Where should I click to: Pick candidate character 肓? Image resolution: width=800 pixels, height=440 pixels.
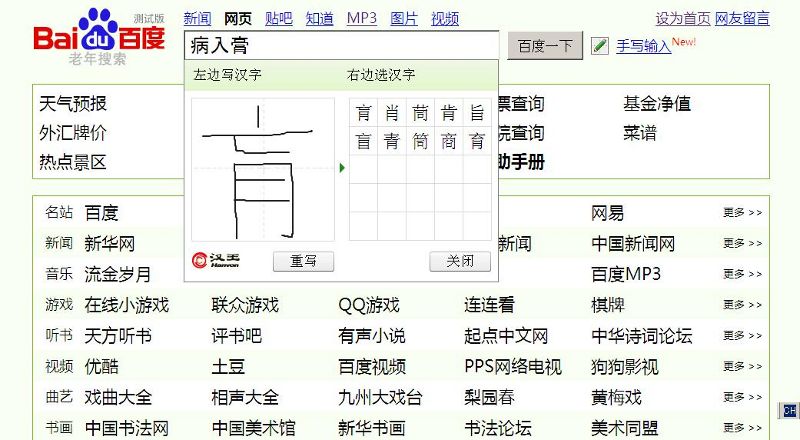[363, 113]
